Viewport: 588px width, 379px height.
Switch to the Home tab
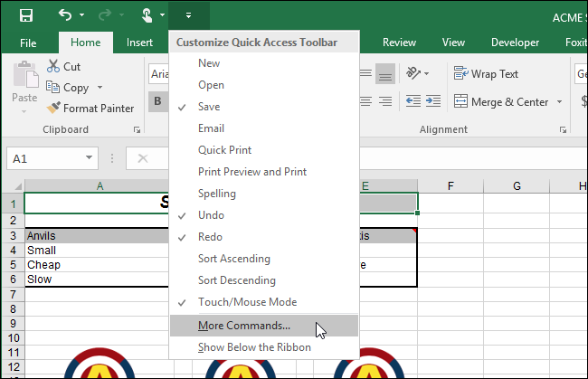pos(86,43)
